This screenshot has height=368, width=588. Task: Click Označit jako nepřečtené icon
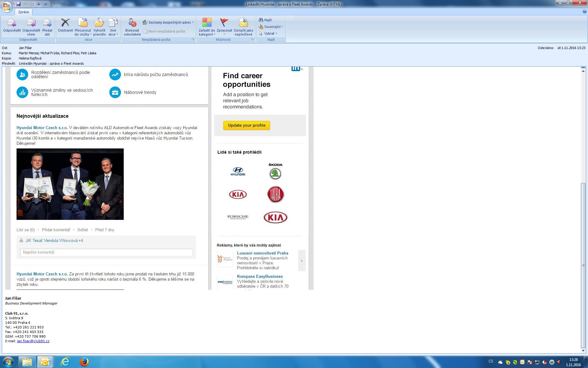tap(243, 27)
